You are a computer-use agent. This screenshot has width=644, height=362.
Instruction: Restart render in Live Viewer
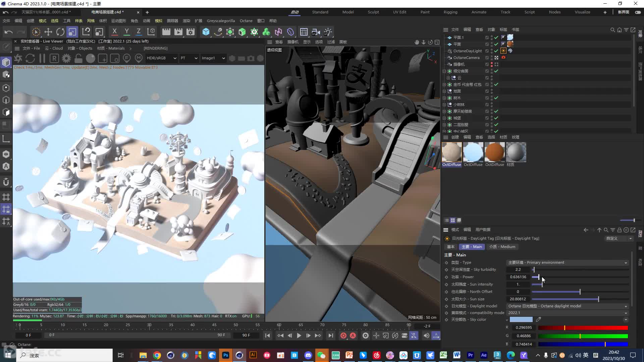30,58
